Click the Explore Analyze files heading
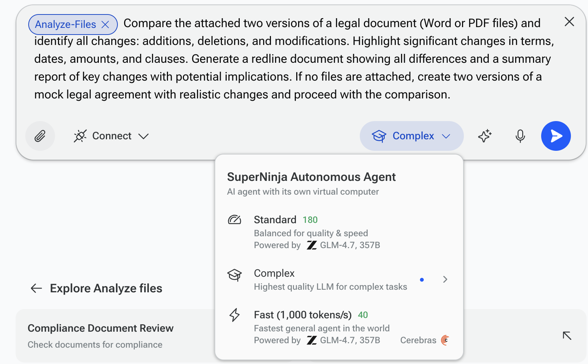Screen dimensions: 588x364 click(106, 288)
